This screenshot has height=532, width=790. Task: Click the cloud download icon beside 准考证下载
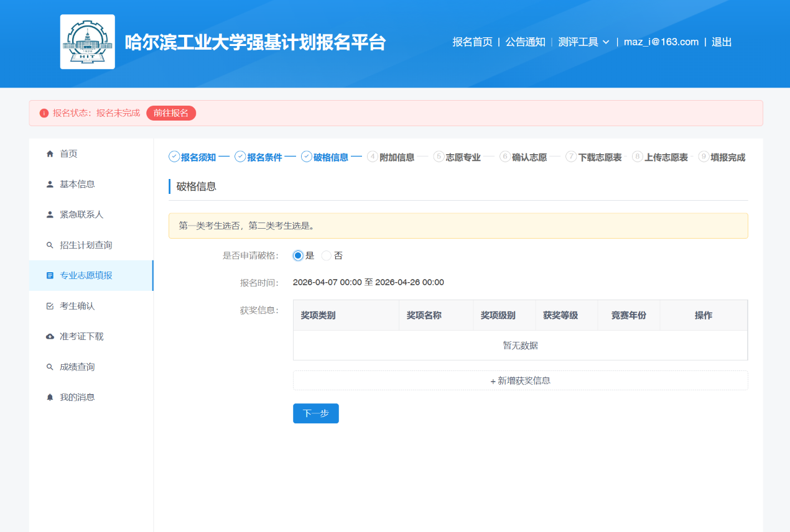(x=50, y=336)
